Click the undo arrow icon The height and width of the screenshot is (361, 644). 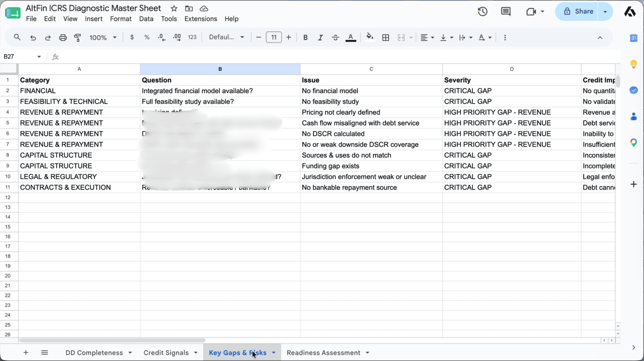(33, 37)
